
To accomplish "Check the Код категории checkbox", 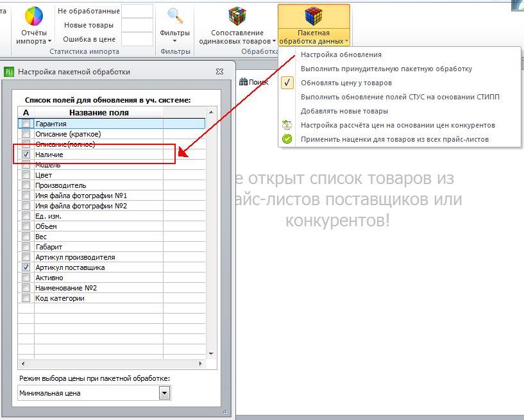I will pyautogui.click(x=26, y=298).
